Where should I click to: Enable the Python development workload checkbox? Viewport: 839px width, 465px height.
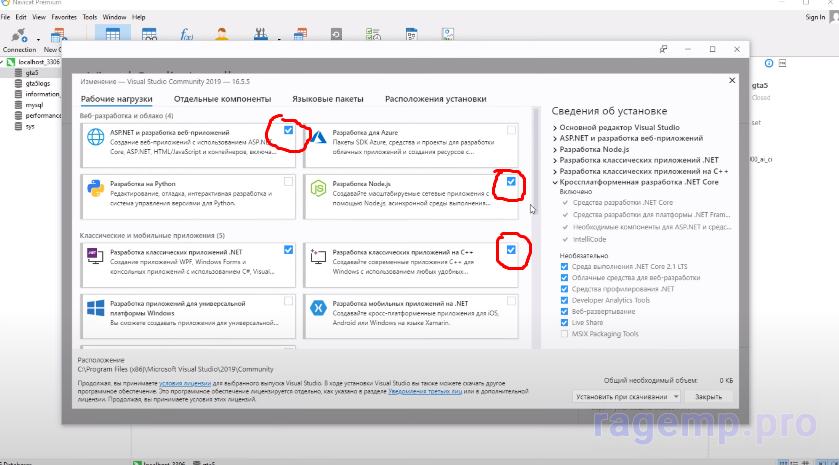(x=288, y=181)
